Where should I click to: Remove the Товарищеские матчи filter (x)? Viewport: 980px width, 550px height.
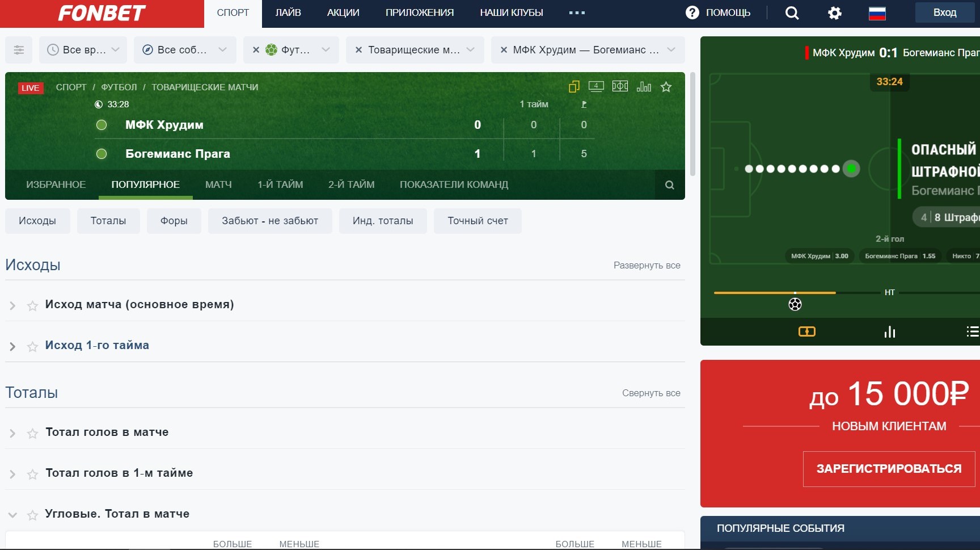[358, 50]
